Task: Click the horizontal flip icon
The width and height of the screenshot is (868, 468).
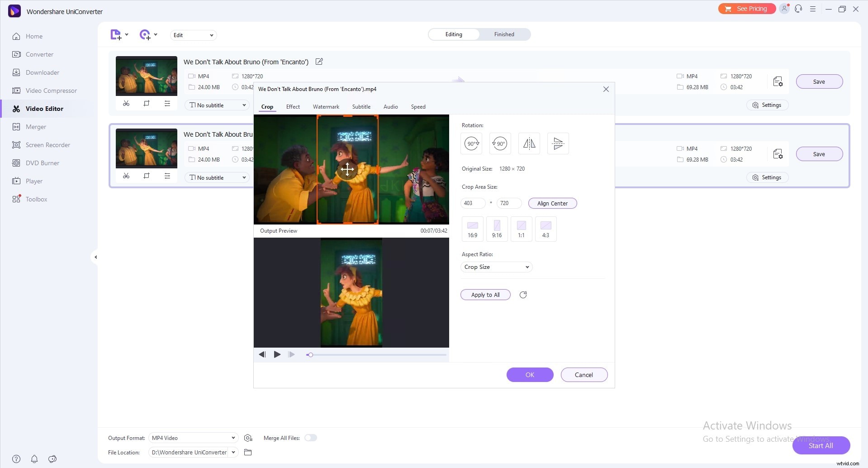Action: pos(529,143)
